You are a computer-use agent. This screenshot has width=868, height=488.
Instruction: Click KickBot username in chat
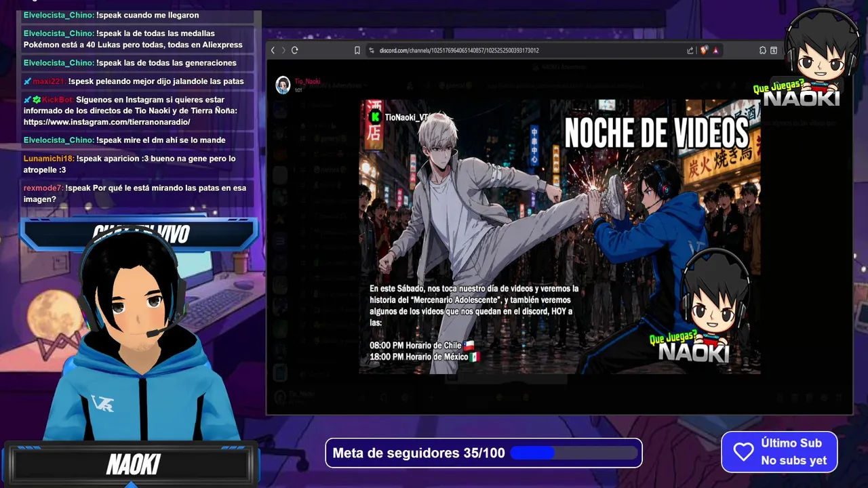coord(58,100)
